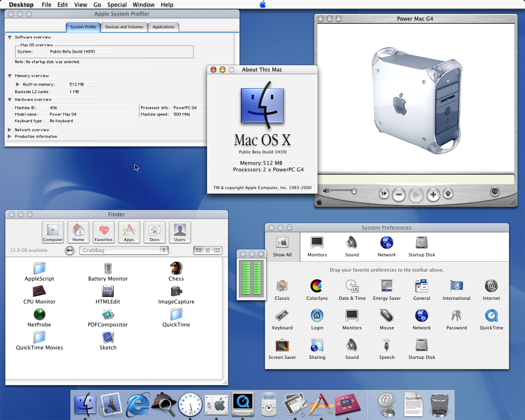This screenshot has height=420, width=525.
Task: Switch Finder to list view
Action: coord(208,250)
